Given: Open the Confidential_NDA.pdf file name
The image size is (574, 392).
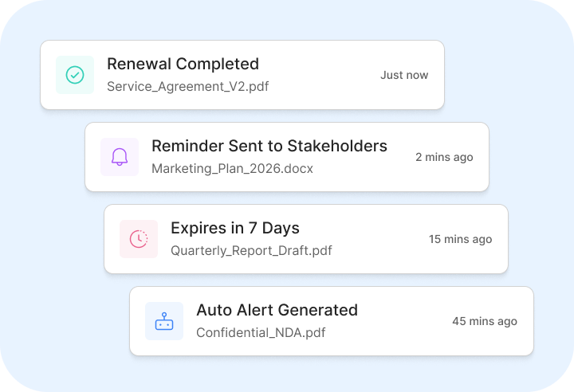Looking at the screenshot, I should point(261,332).
